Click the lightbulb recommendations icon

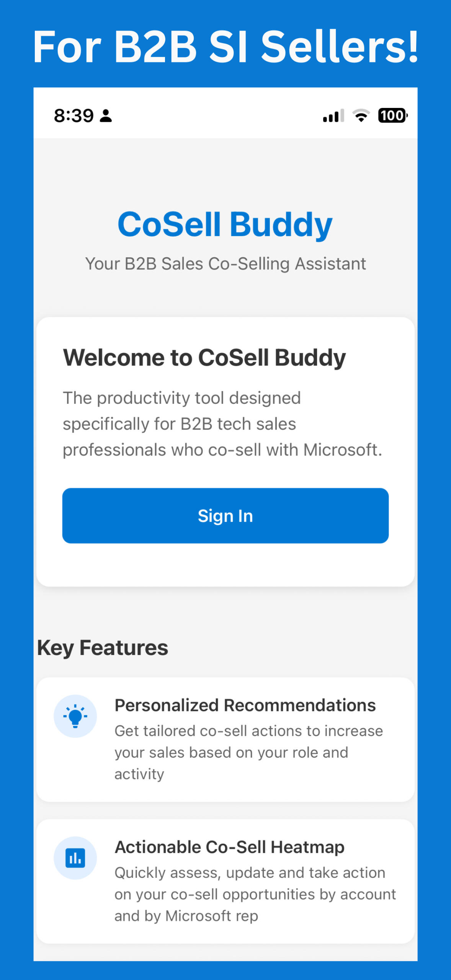(75, 716)
